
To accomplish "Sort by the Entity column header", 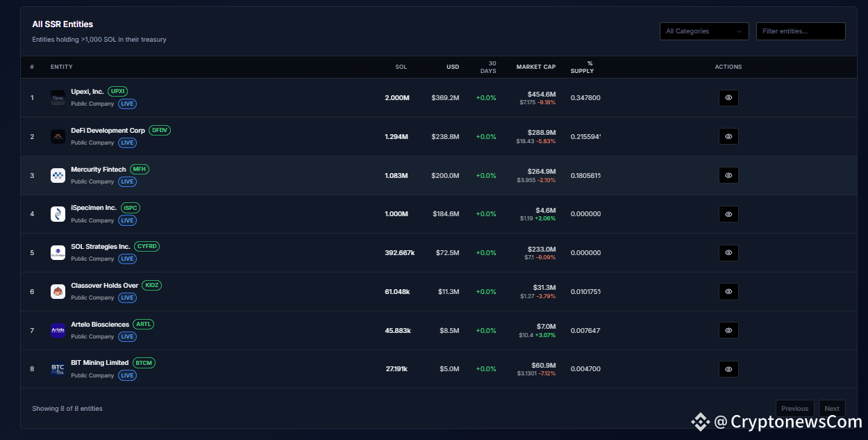I will point(62,67).
